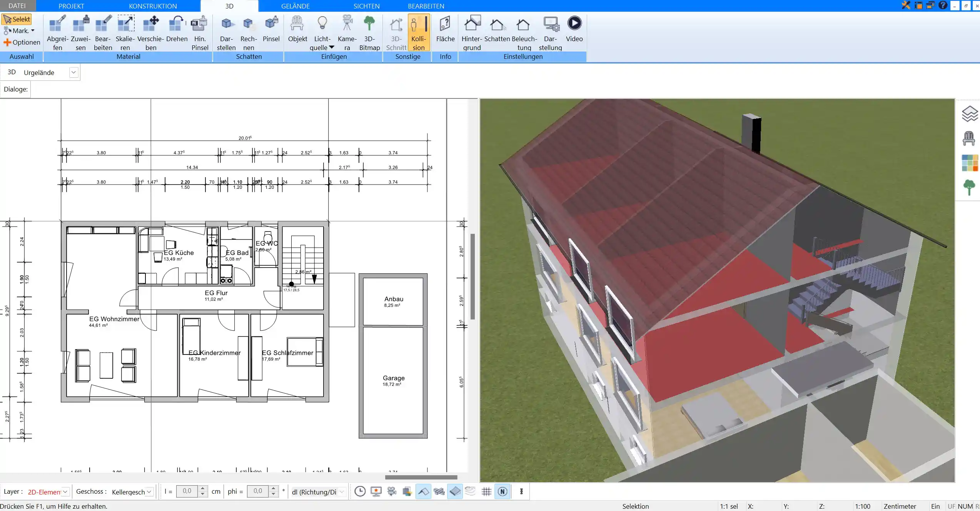Switch to the KONSTRUKTION tab
The width and height of the screenshot is (980, 511).
point(153,6)
